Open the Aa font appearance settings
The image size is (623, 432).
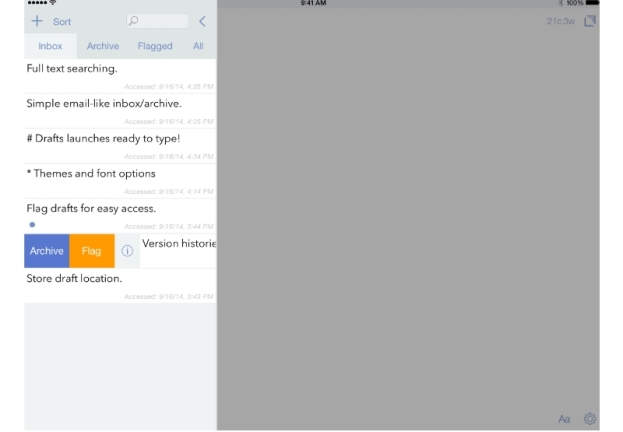coord(564,419)
